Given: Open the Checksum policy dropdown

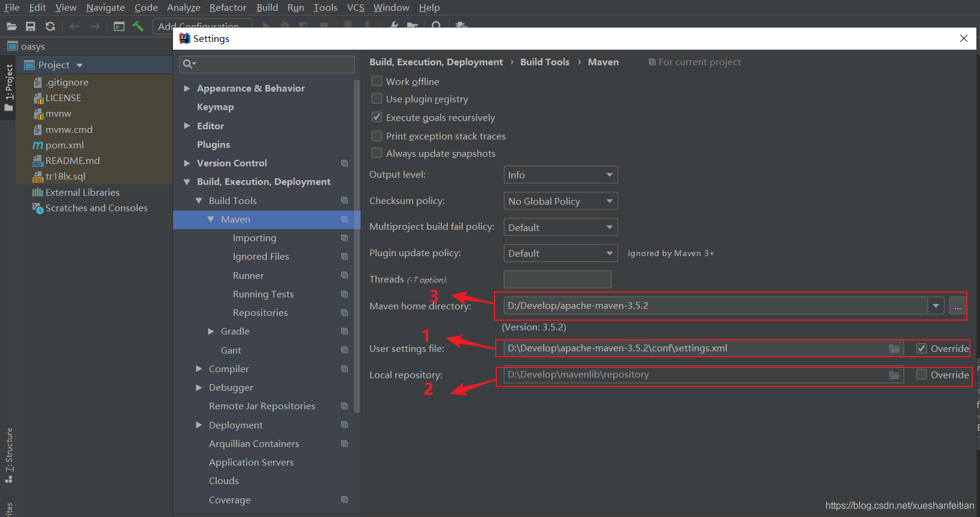Looking at the screenshot, I should 560,201.
